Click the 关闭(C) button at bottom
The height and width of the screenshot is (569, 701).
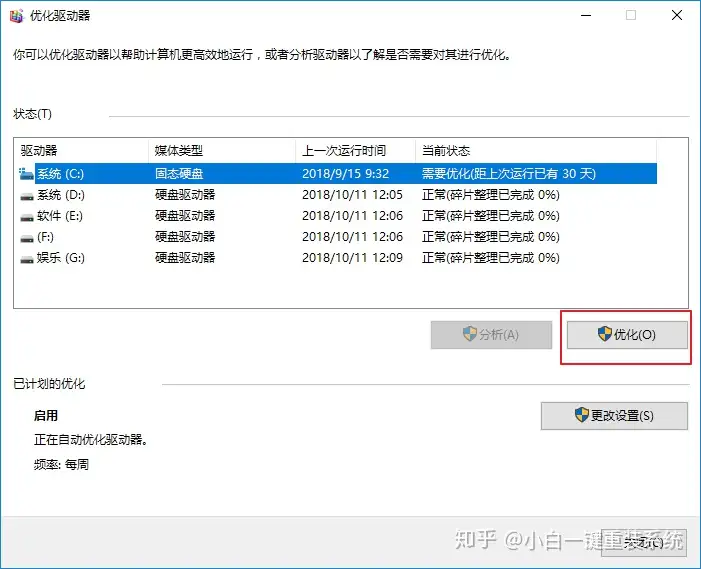644,543
